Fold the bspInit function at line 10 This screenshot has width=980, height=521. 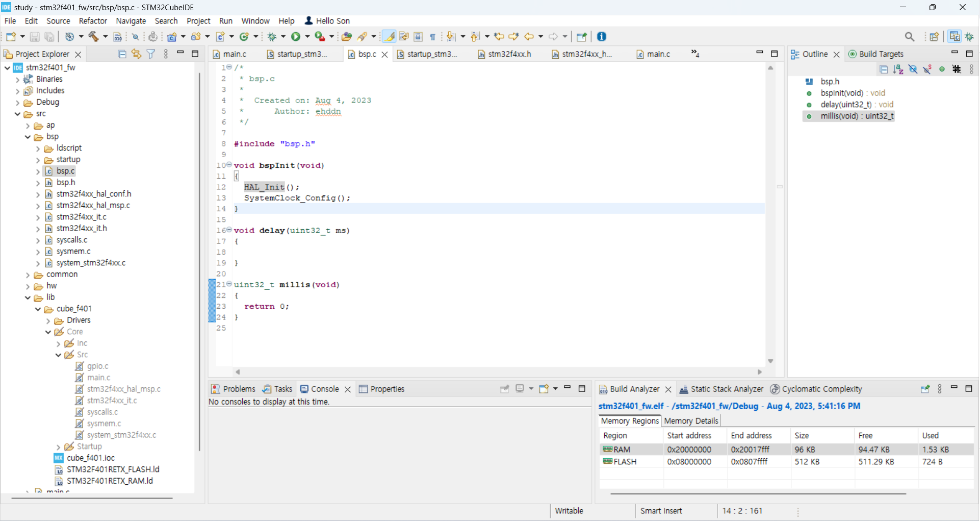pyautogui.click(x=229, y=164)
